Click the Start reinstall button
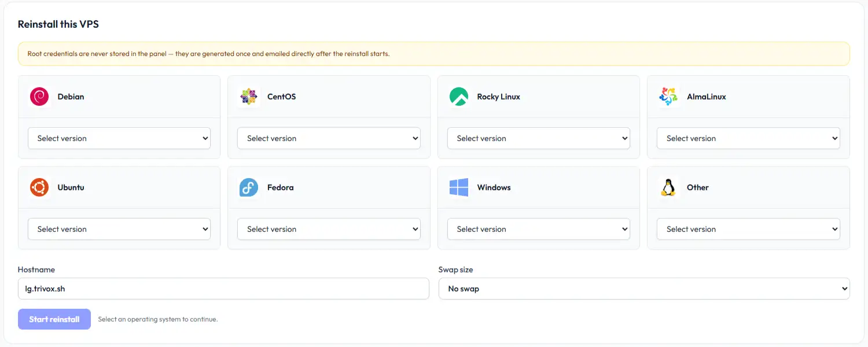Screen dimensions: 868x347 [x=54, y=319]
